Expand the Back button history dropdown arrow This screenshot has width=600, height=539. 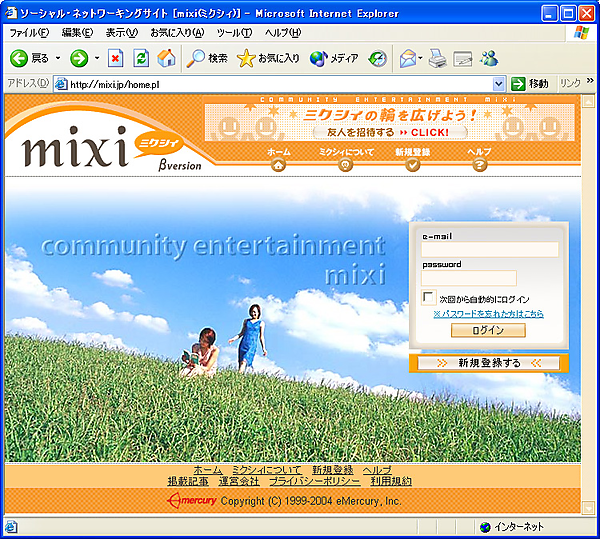tap(58, 58)
